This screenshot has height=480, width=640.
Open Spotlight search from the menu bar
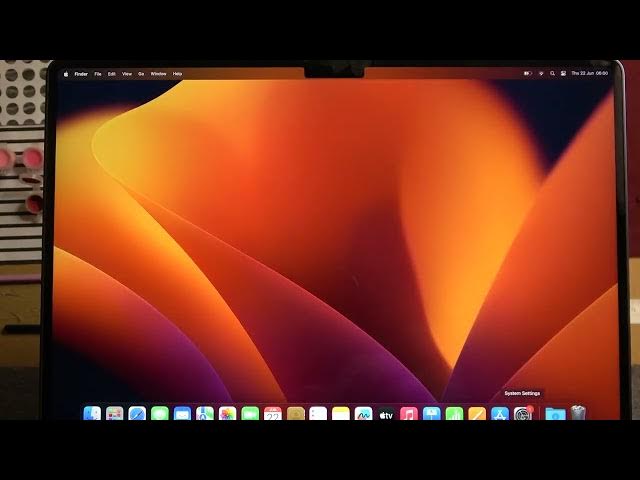coord(552,73)
